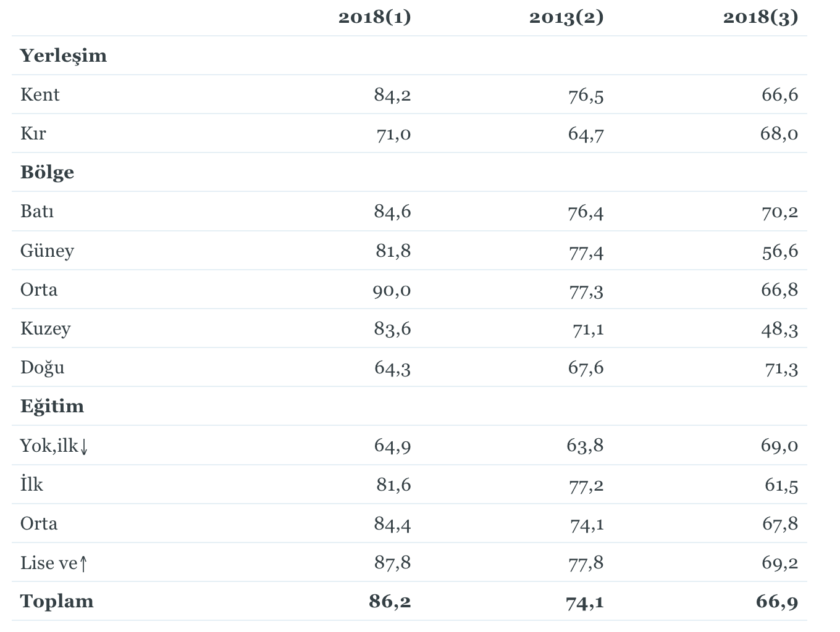The image size is (840, 632).
Task: Select the Batı row label
Action: pos(37,211)
